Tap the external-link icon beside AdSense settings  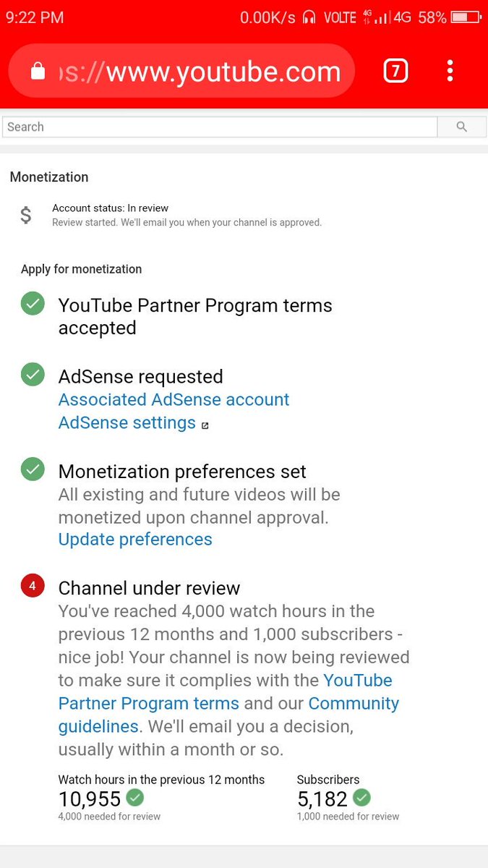[205, 425]
